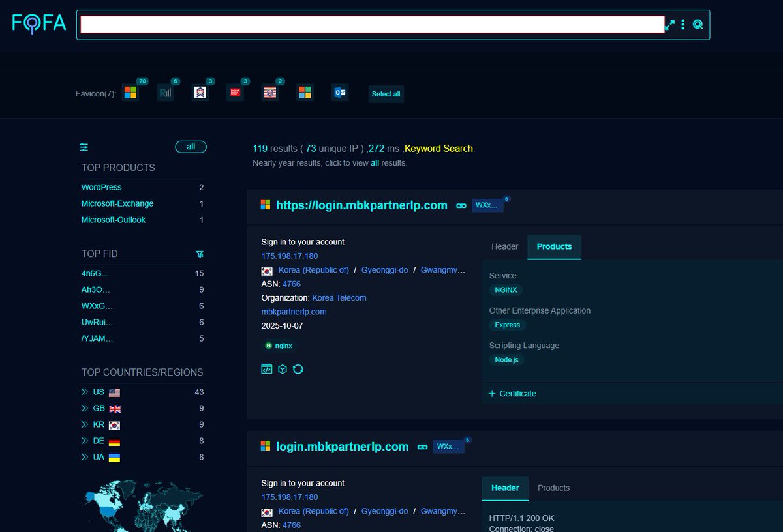
Task: Click the South Korea flag in first result
Action: tap(267, 271)
